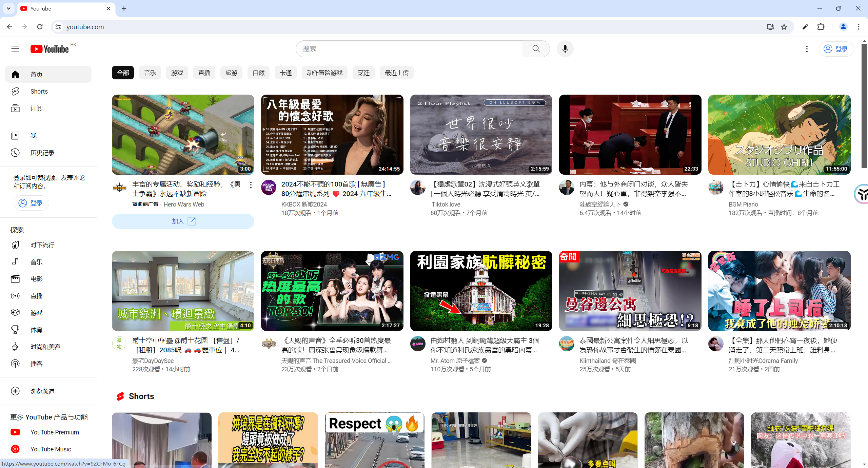Viewport: 868px width, 468px height.
Task: Click the voice search microphone icon
Action: tap(565, 49)
